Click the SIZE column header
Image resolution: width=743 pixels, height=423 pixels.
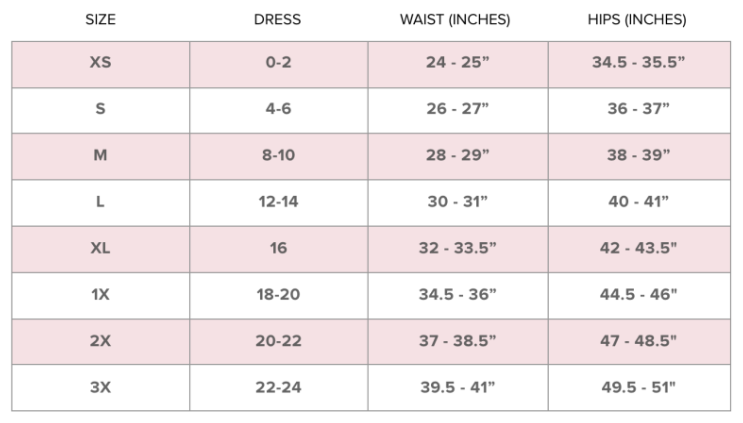click(100, 20)
